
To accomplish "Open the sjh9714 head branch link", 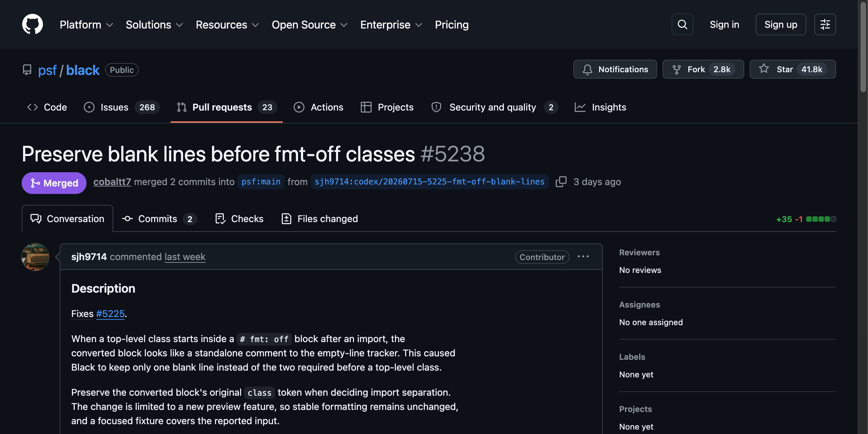I will pos(429,182).
